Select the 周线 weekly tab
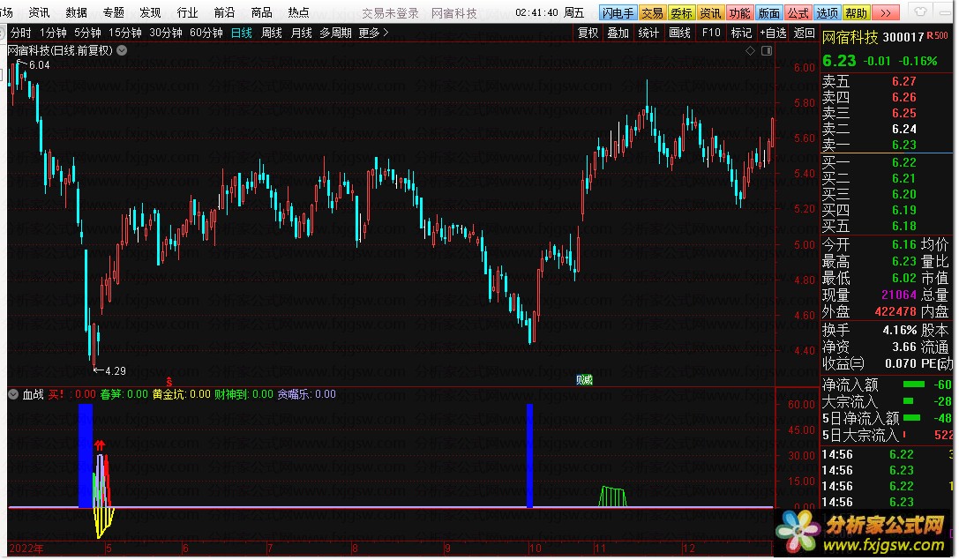The image size is (959, 560). [271, 33]
